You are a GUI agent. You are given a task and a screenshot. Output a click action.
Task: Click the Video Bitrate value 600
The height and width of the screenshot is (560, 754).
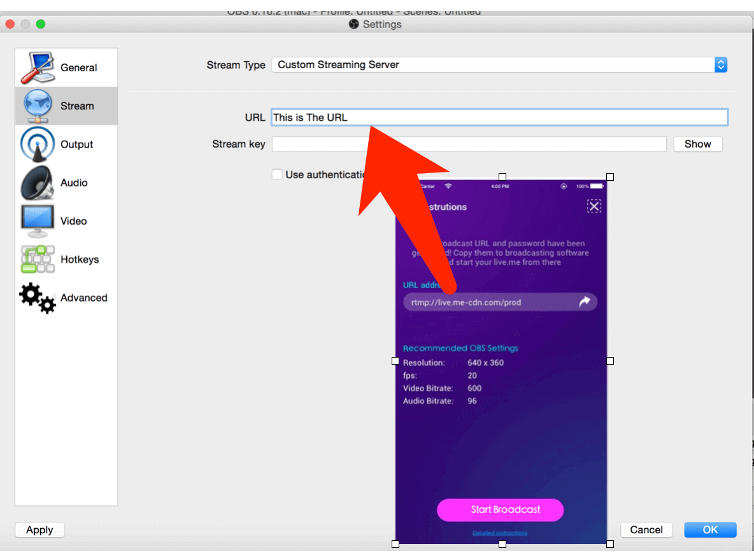point(474,388)
